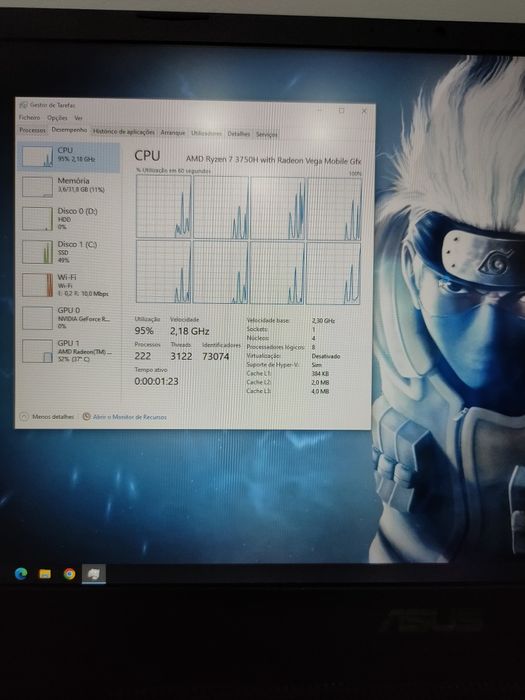The height and width of the screenshot is (700, 525).
Task: Click the Virtualização Desativado value
Action: (326, 356)
